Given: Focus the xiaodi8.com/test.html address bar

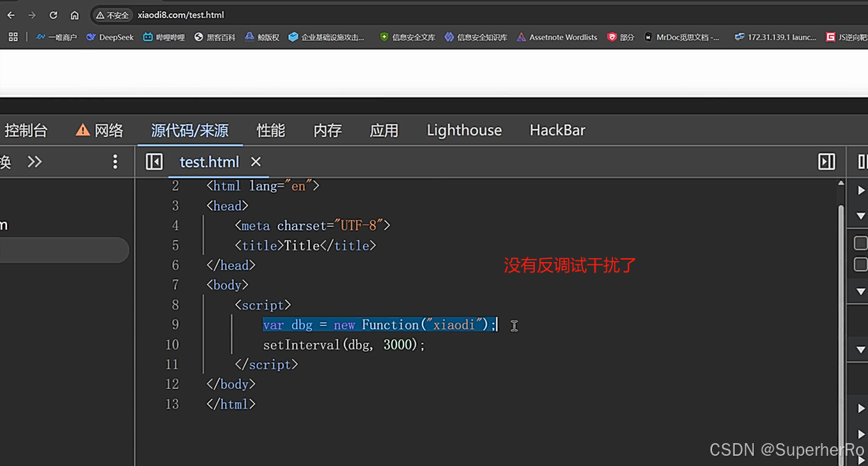Looking at the screenshot, I should (x=181, y=16).
